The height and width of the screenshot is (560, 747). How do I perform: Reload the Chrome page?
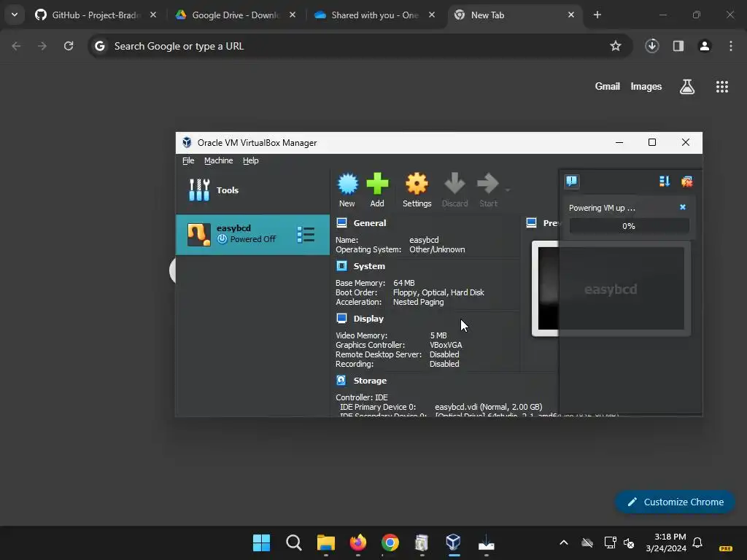(x=69, y=46)
